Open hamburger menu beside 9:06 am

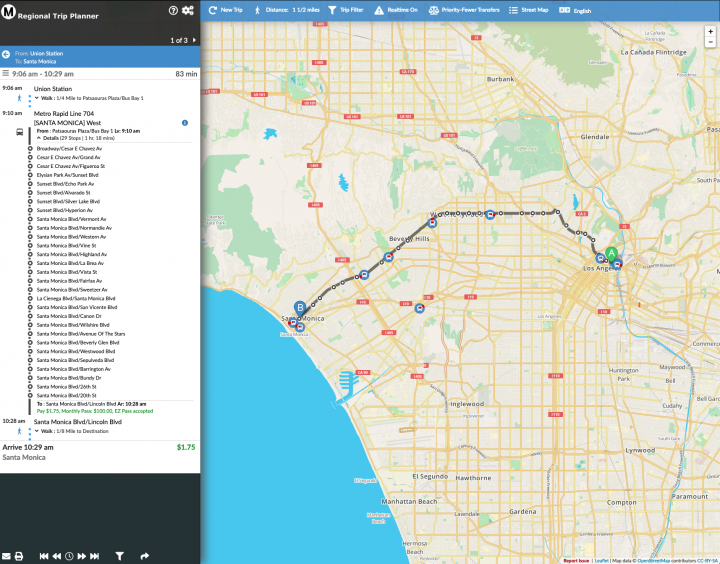6,73
